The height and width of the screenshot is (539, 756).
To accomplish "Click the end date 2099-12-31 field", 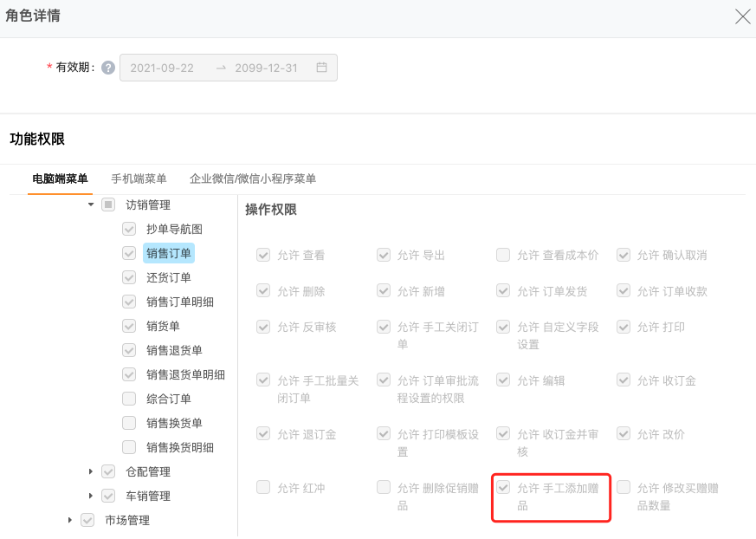I will pyautogui.click(x=266, y=68).
